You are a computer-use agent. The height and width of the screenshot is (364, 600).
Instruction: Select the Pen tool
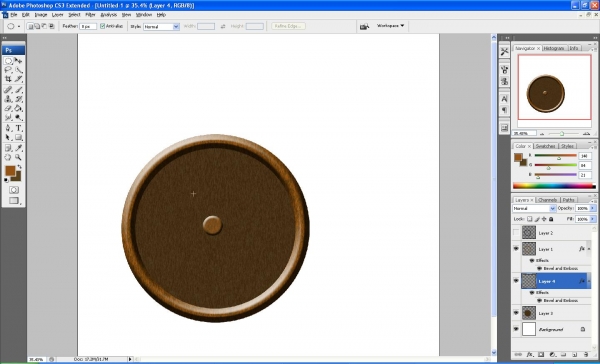(x=8, y=128)
